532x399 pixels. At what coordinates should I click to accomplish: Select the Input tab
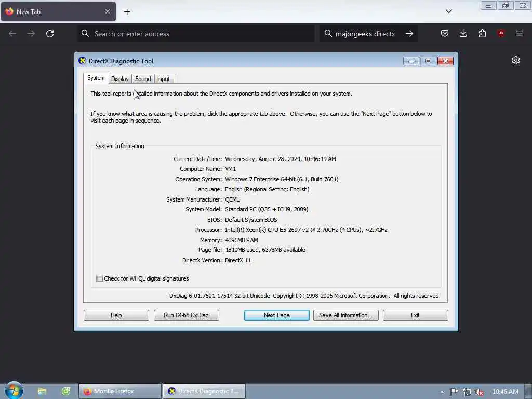(x=164, y=79)
